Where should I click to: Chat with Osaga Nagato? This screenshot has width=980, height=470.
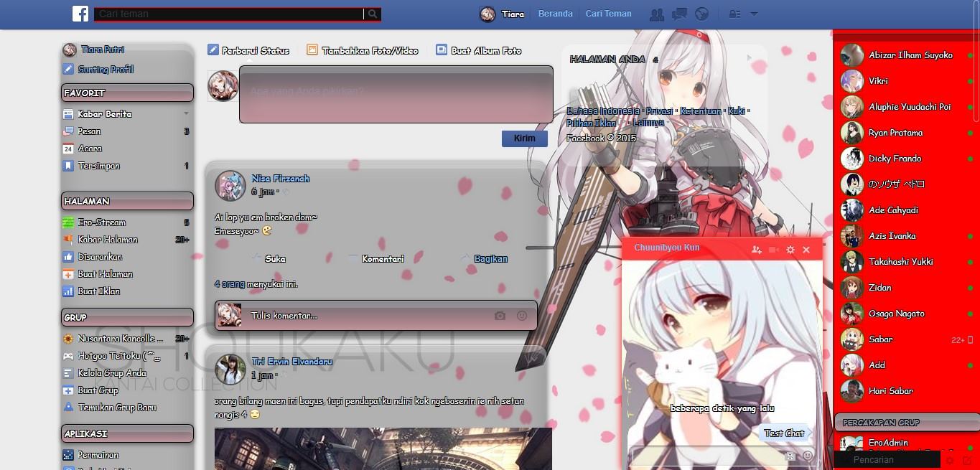pos(906,314)
